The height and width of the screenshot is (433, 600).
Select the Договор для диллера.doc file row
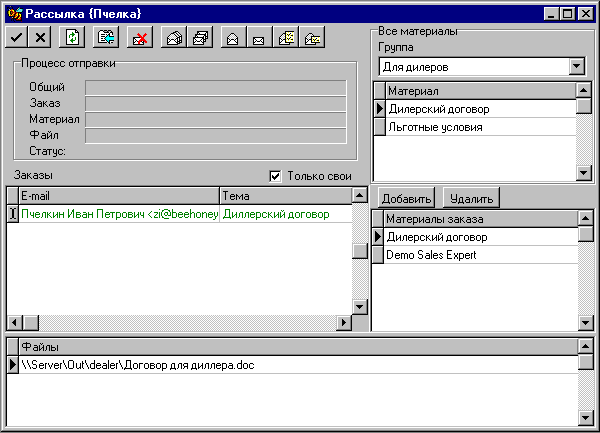click(298, 365)
